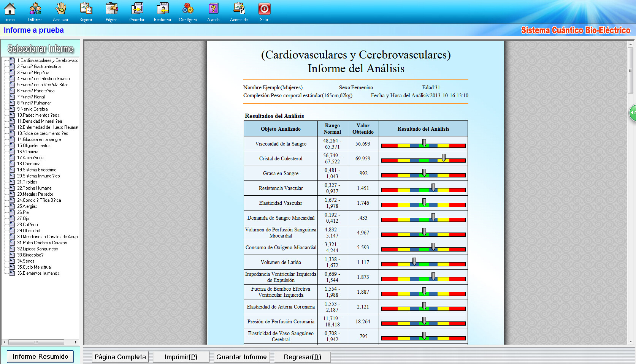636x364 pixels.
Task: Expand node beside 14.Glucosa en la sangre
Action: tap(12, 139)
